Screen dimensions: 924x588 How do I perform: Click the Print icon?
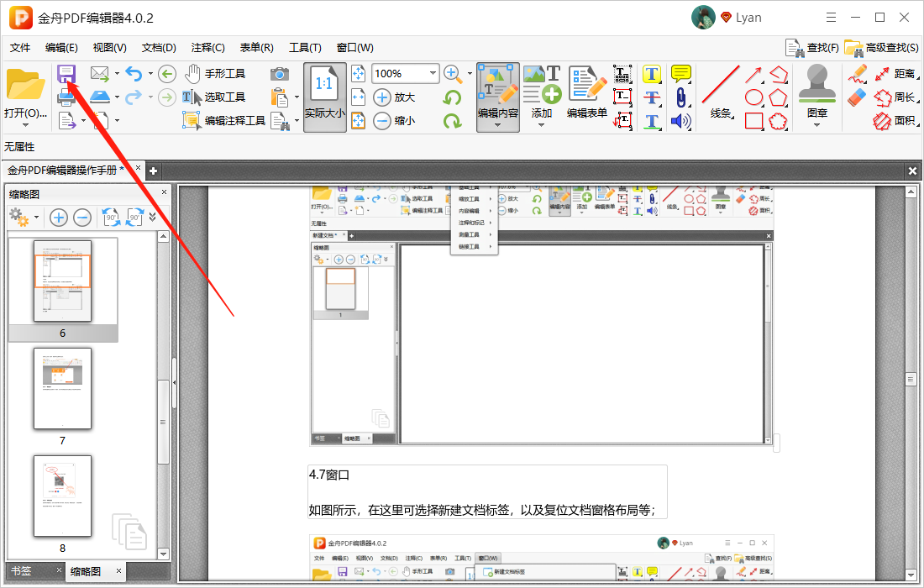tap(66, 97)
